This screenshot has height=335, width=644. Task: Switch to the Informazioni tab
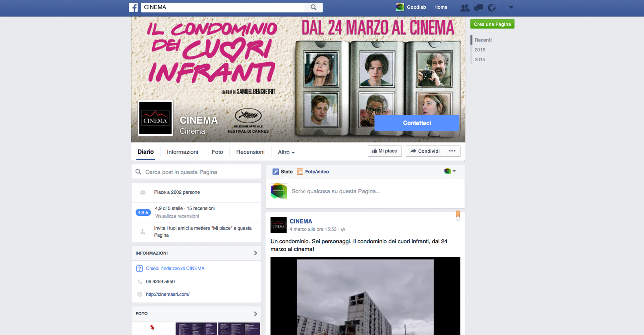(182, 152)
